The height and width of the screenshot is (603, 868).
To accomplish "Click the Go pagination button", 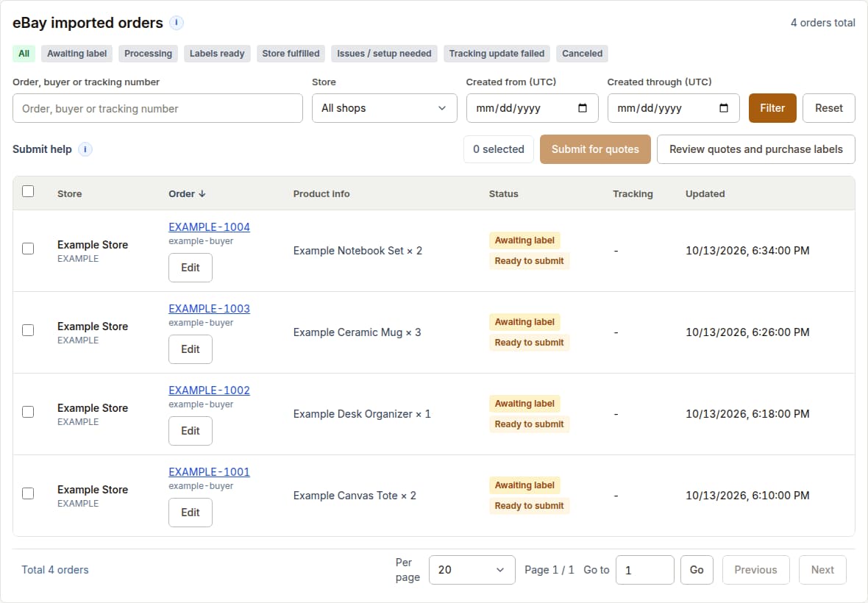I will click(697, 570).
